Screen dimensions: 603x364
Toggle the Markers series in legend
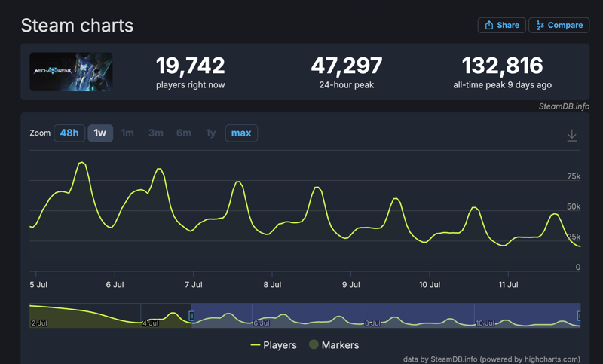tap(334, 345)
